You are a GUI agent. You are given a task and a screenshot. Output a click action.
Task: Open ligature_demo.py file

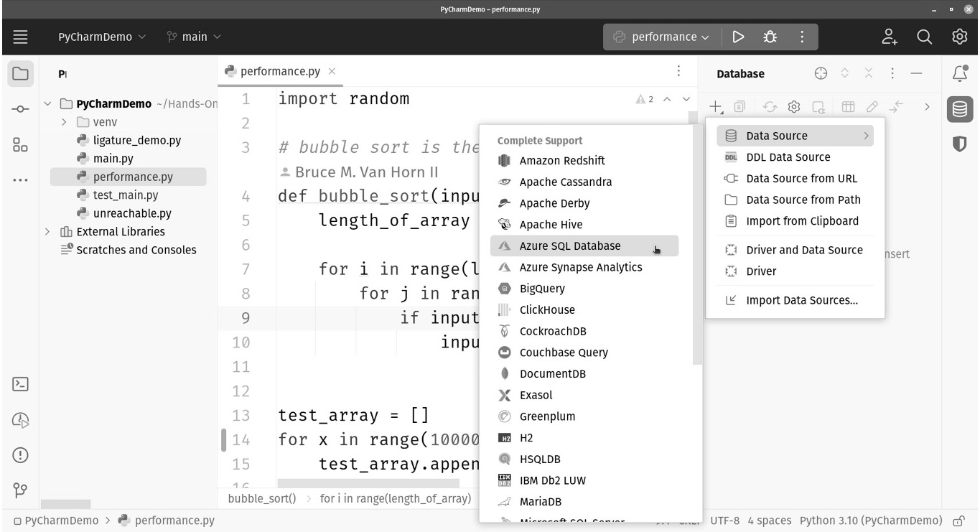[136, 141]
